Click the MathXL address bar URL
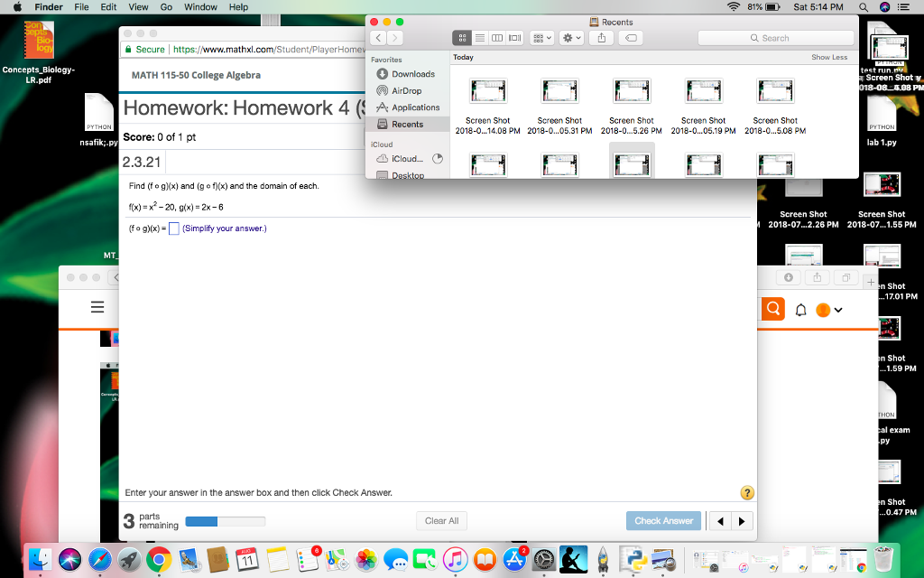924x578 pixels. 269,50
